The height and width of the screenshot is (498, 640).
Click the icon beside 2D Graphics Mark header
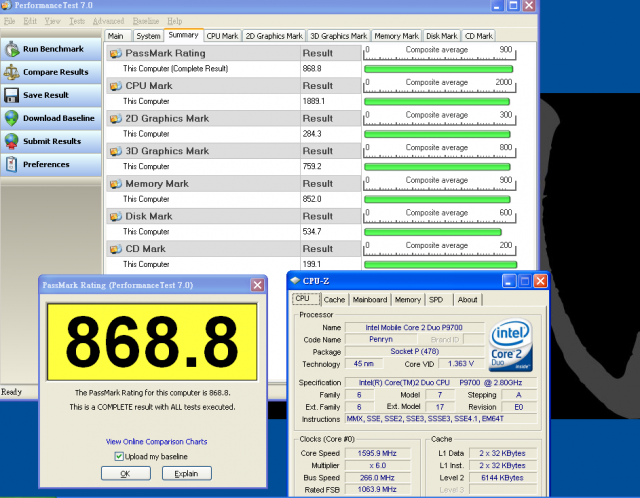[116, 119]
